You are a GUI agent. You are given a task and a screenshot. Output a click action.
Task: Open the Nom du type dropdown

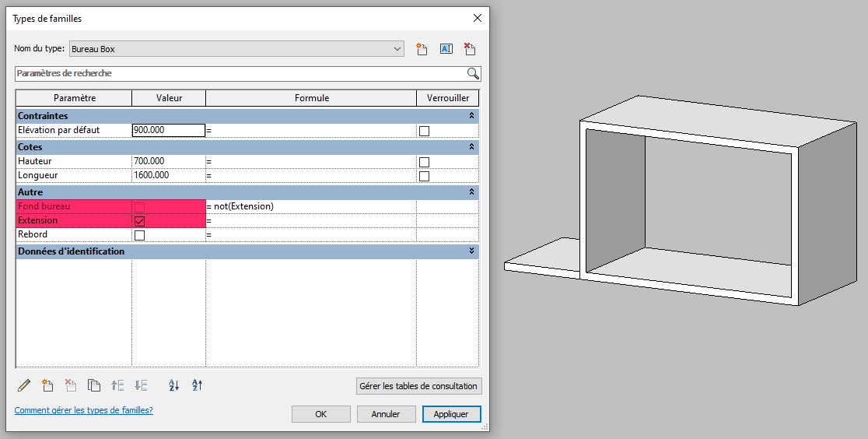397,49
